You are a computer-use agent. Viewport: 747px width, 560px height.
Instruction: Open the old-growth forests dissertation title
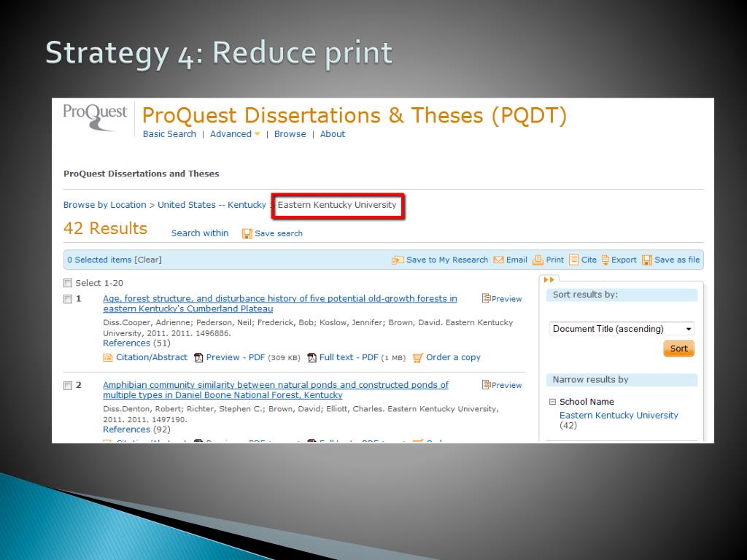coord(280,304)
